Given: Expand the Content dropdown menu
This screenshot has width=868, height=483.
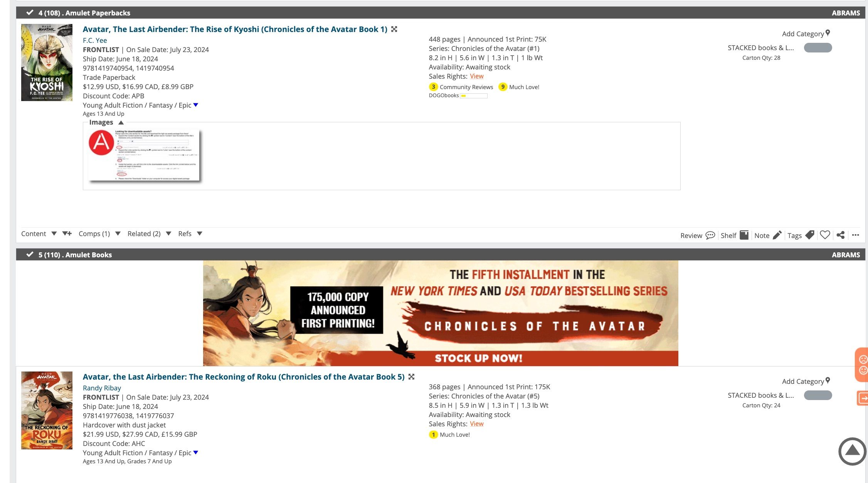Looking at the screenshot, I should tap(54, 233).
